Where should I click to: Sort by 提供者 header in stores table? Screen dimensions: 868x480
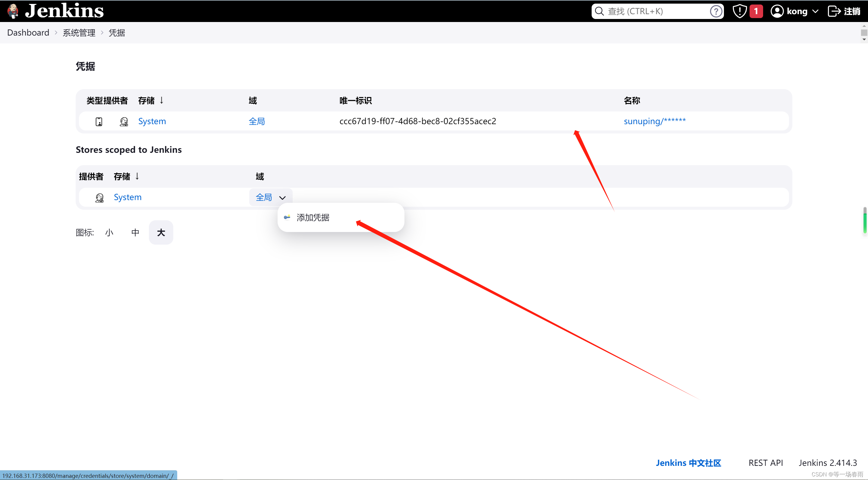91,176
